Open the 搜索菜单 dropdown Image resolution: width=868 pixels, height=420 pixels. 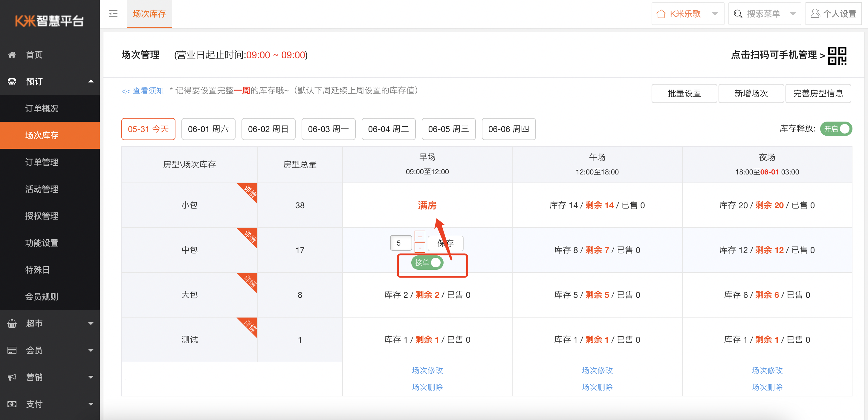coord(765,14)
